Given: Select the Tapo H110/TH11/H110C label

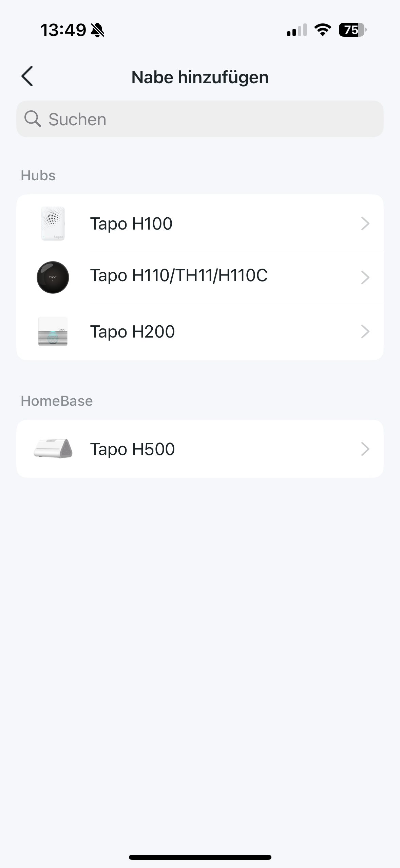Looking at the screenshot, I should (x=179, y=275).
